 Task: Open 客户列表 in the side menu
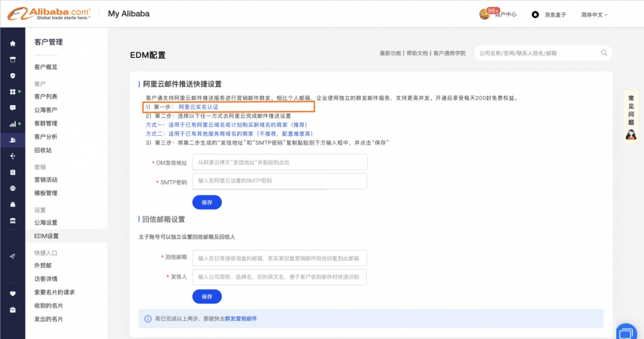[46, 97]
